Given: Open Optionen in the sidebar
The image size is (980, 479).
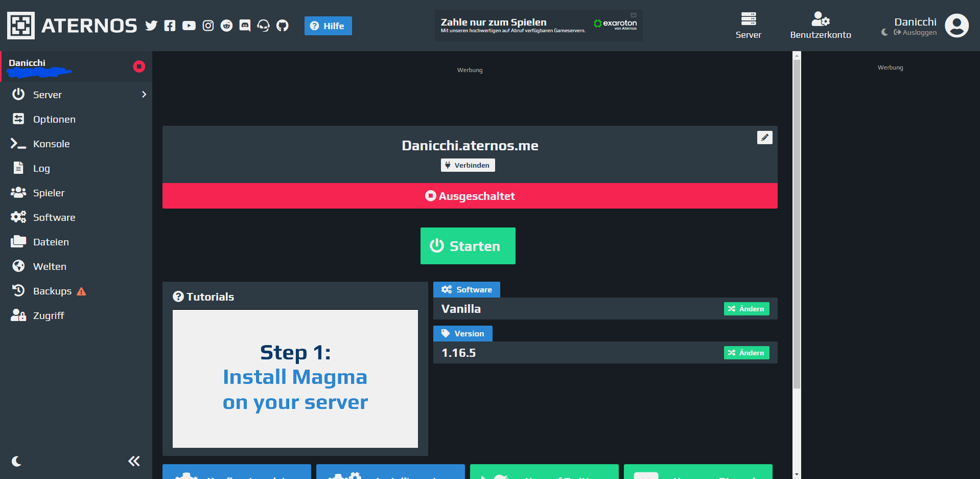Looking at the screenshot, I should 76,119.
